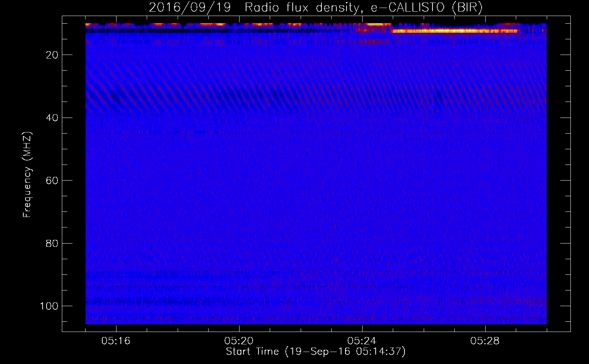
Task: Click the date "2016/09/19" in the title
Action: (190, 8)
